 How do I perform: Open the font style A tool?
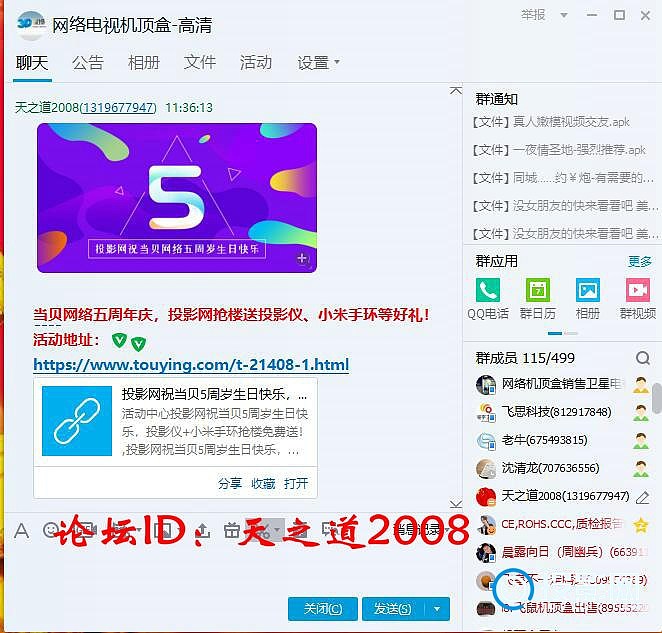tap(21, 530)
